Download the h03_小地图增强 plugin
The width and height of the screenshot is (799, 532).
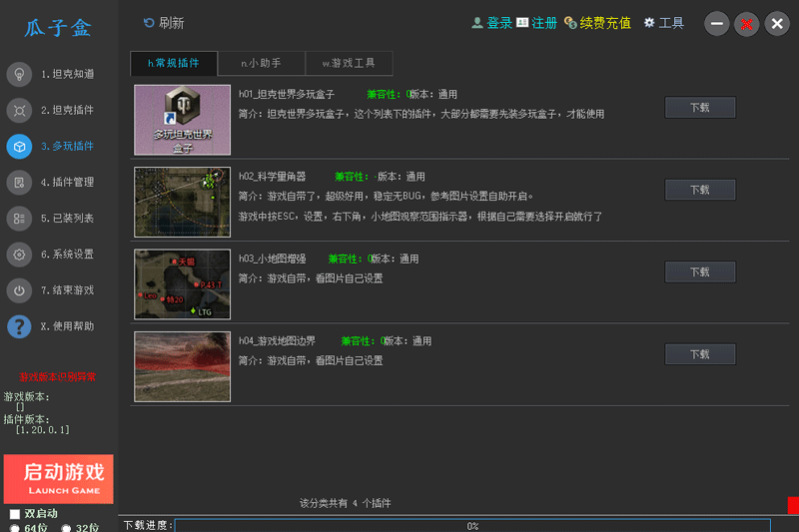pos(700,271)
